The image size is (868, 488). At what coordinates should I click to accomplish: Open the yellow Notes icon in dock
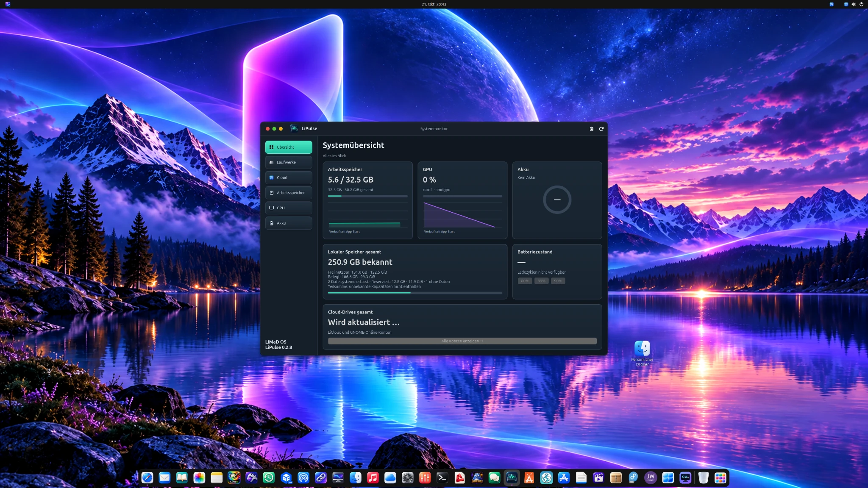tap(217, 478)
